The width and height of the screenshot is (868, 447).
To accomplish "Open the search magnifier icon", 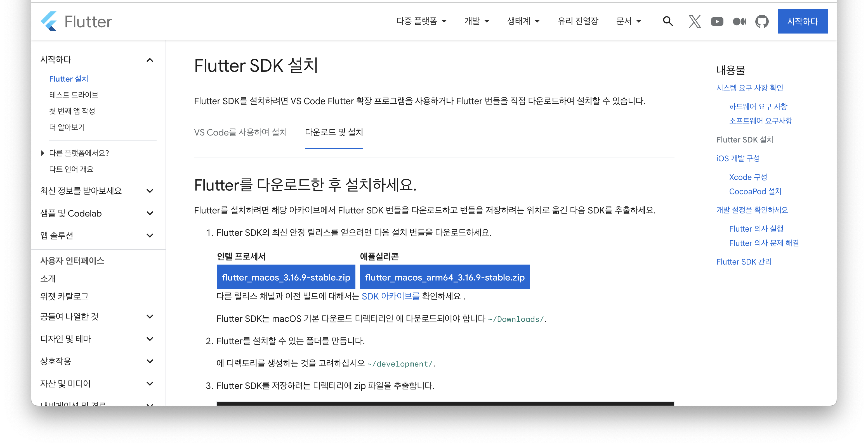I will [x=667, y=22].
